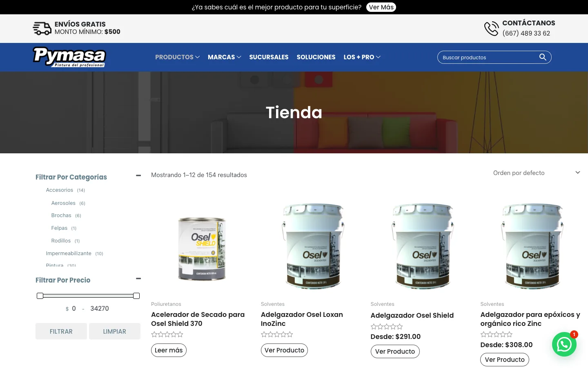Expand the MARCAS menu

(224, 57)
